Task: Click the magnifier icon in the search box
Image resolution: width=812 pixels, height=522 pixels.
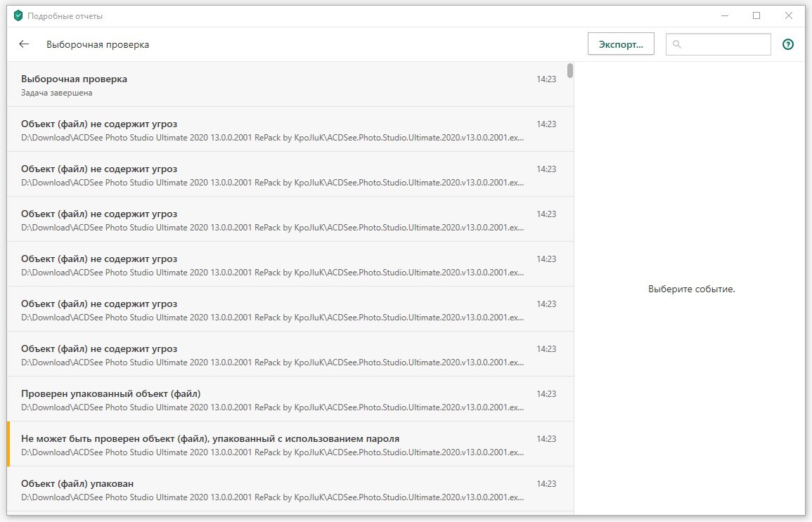Action: click(677, 44)
